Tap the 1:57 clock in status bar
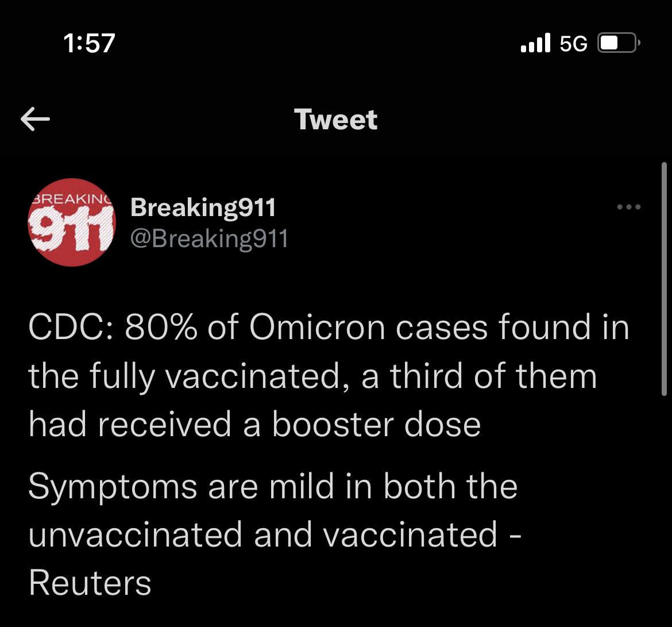672x627 pixels. tap(90, 43)
